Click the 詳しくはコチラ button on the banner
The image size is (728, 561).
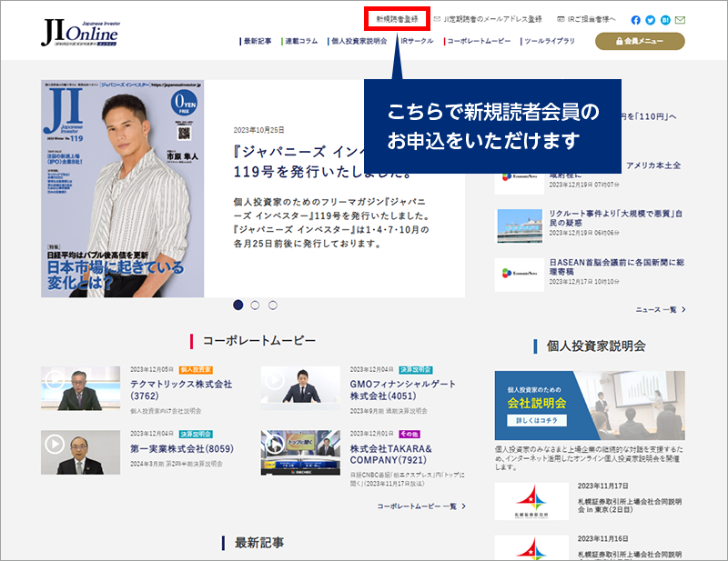[x=536, y=420]
